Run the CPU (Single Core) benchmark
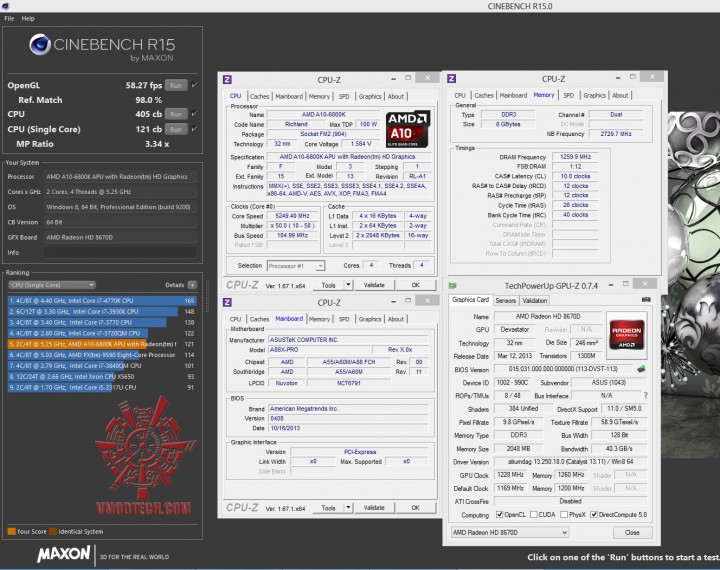 pyautogui.click(x=176, y=129)
